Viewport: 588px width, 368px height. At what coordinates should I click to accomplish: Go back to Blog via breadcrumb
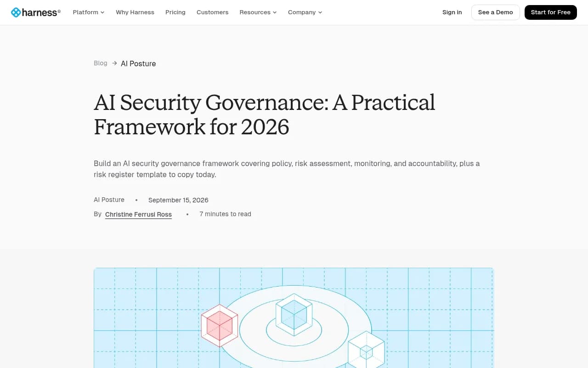[x=101, y=63]
